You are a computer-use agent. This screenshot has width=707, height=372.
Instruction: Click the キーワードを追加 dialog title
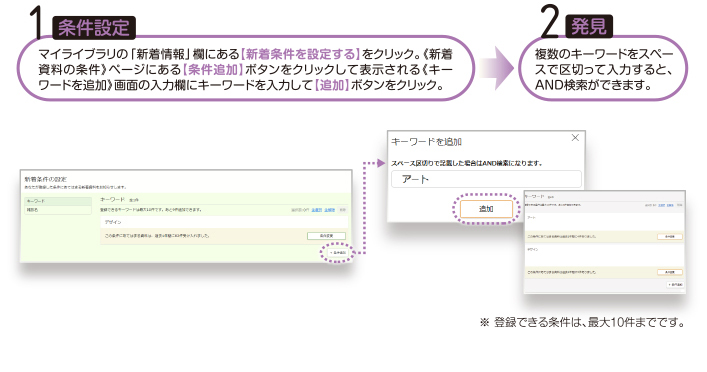[427, 142]
